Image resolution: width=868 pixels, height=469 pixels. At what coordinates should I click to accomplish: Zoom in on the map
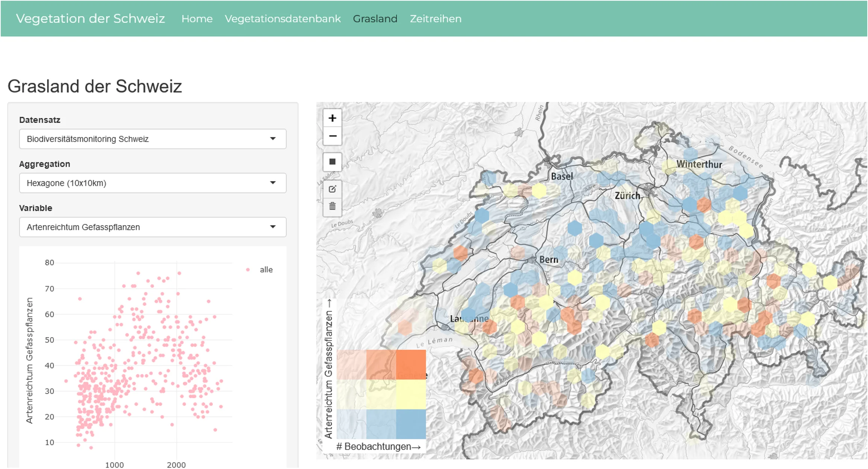click(332, 118)
